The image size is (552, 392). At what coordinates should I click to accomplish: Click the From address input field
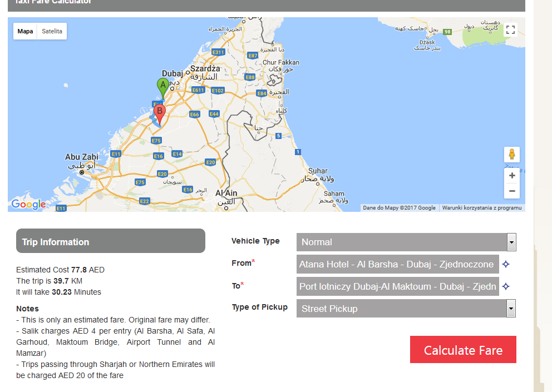[398, 264]
